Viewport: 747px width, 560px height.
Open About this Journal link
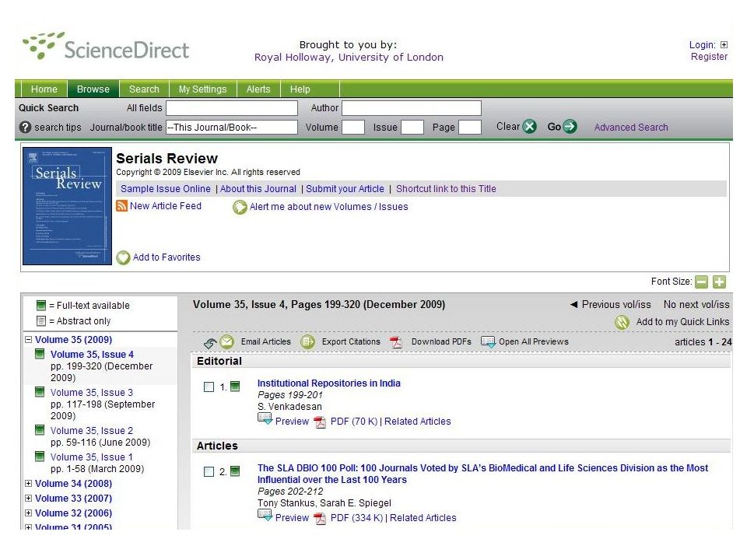coord(258,188)
